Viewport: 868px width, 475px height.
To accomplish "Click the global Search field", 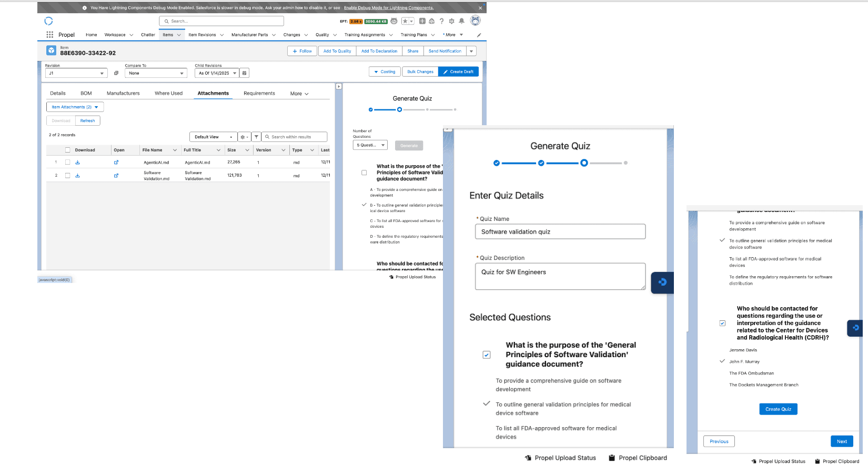I will coord(221,21).
